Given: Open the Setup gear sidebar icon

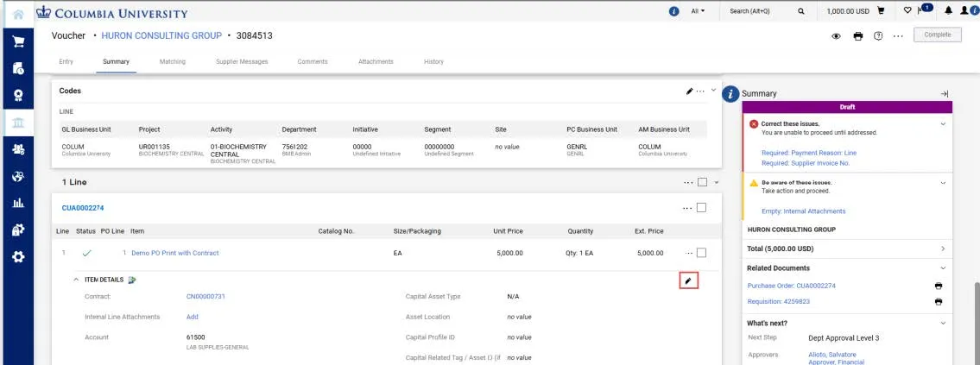Looking at the screenshot, I should (19, 257).
